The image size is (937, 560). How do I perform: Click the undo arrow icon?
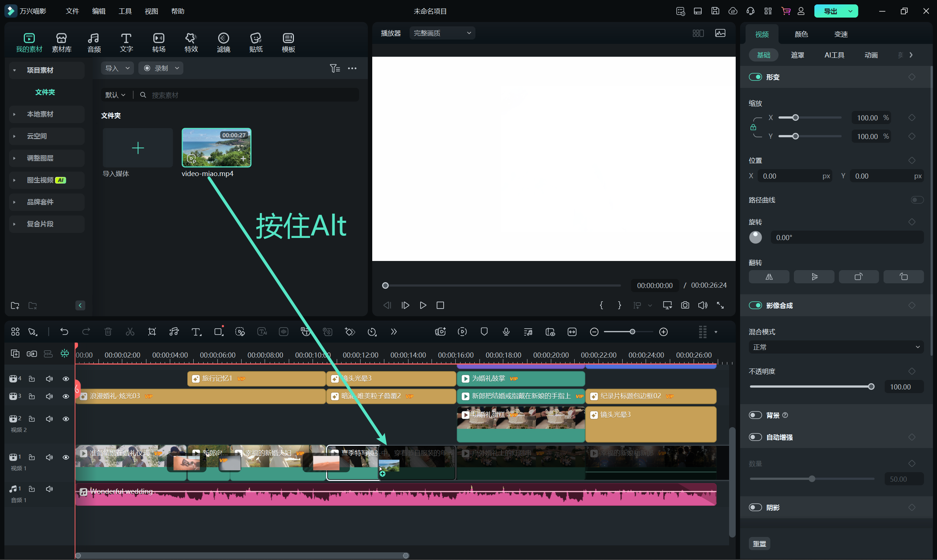click(x=64, y=332)
